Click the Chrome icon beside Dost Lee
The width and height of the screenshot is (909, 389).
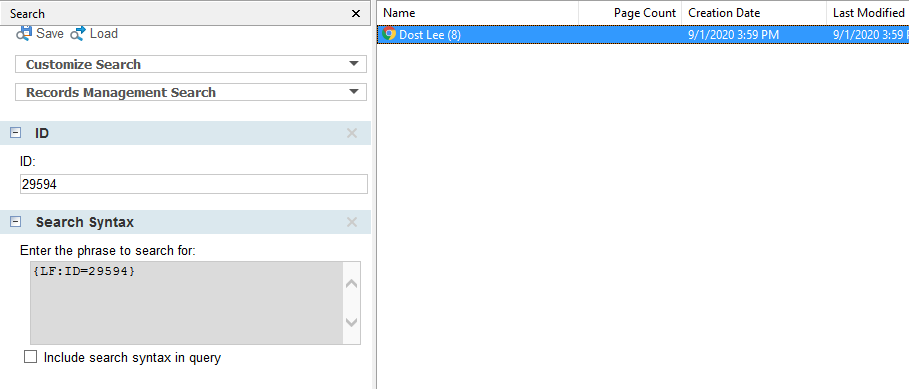[390, 34]
